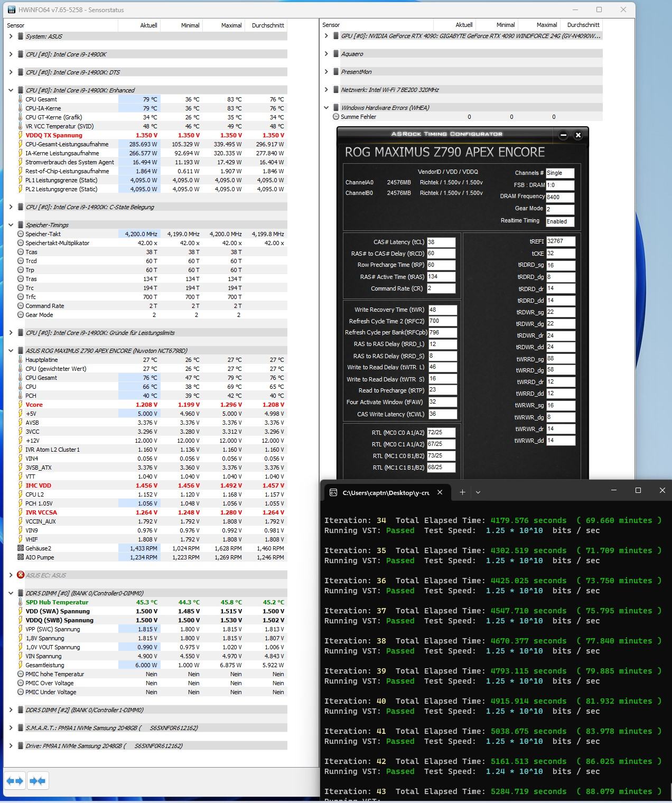Click the chip icon beside System: ASUS
The width and height of the screenshot is (672, 803).
click(x=21, y=36)
